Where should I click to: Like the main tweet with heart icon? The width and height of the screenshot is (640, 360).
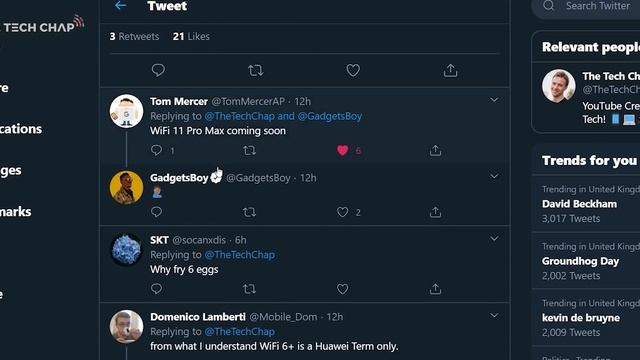click(x=353, y=70)
